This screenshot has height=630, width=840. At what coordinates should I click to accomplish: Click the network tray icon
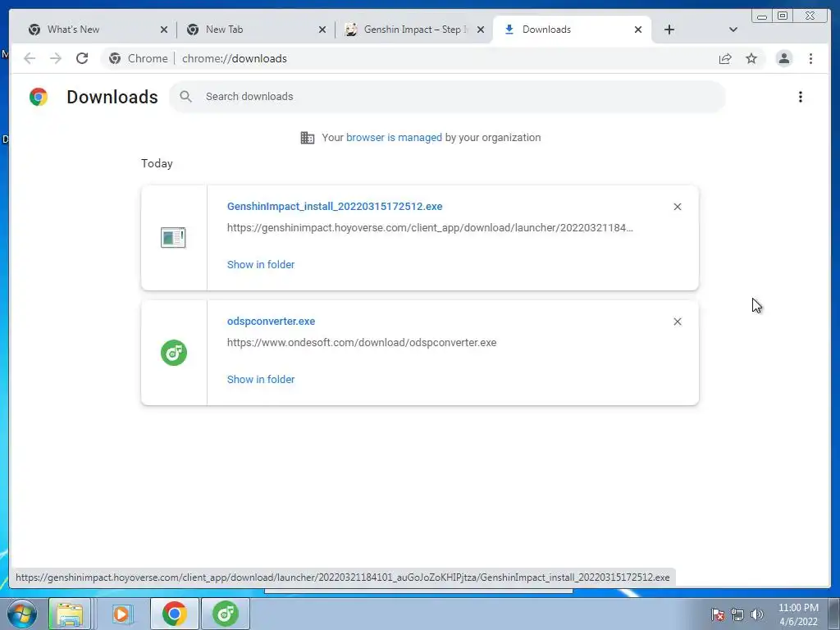tap(737, 614)
